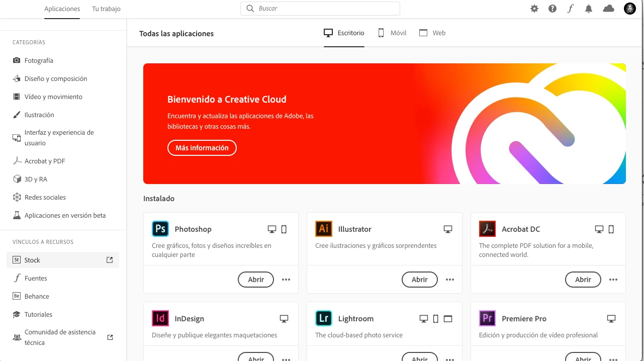Click the mobile platform icon on Photoshop card
The width and height of the screenshot is (644, 361).
coord(284,229)
